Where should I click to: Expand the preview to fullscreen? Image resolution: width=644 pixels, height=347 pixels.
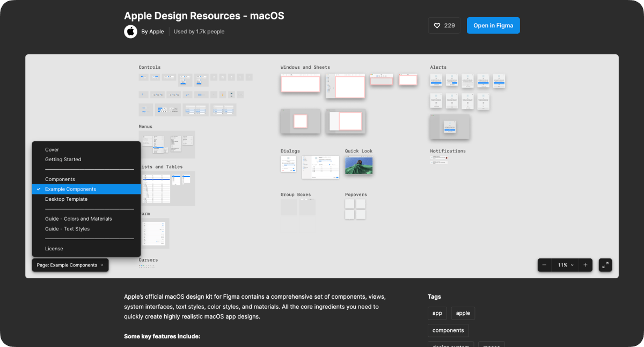[605, 265]
